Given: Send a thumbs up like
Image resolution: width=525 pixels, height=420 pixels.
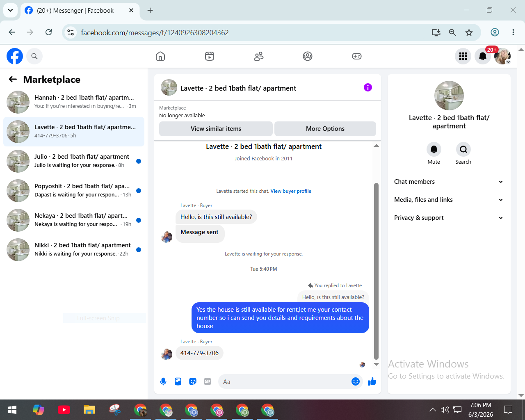Looking at the screenshot, I should (372, 382).
